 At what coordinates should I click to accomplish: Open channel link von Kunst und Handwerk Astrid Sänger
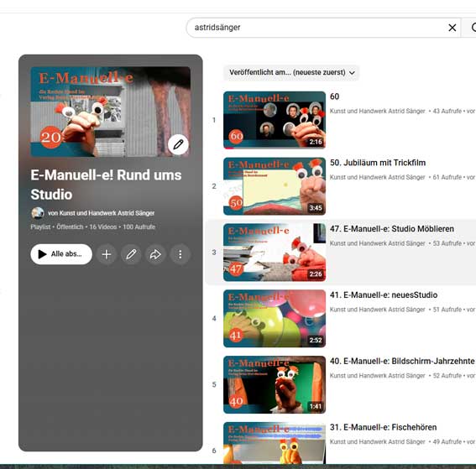[x=101, y=213]
